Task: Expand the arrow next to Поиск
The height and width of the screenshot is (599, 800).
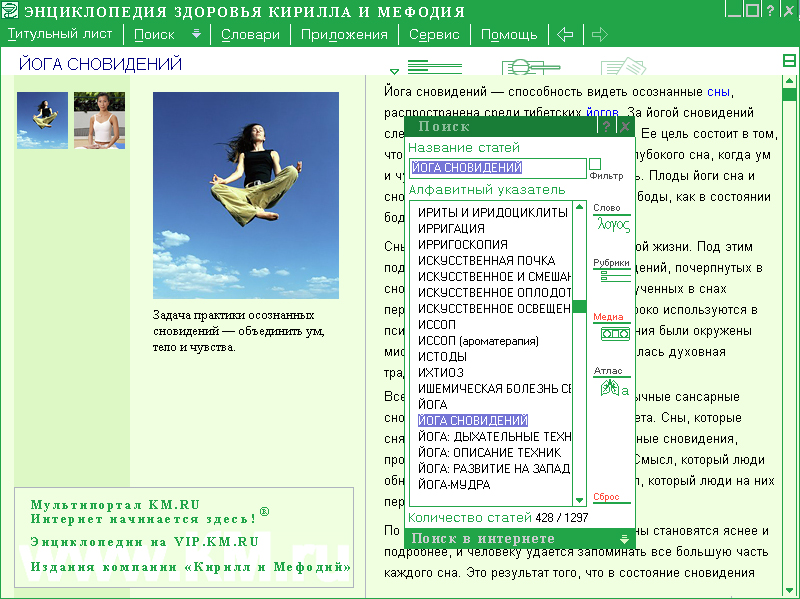Action: (x=196, y=34)
